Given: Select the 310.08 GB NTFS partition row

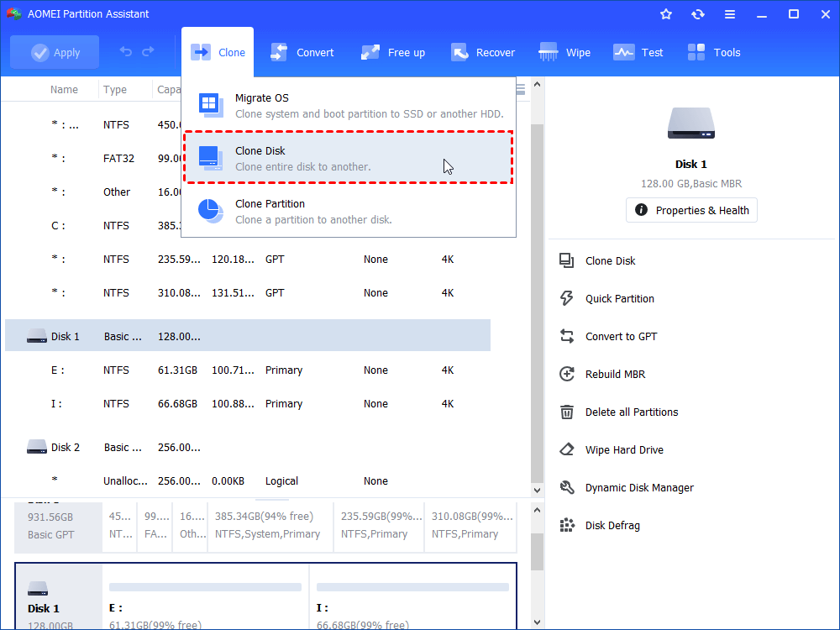Looking at the screenshot, I should 248,293.
